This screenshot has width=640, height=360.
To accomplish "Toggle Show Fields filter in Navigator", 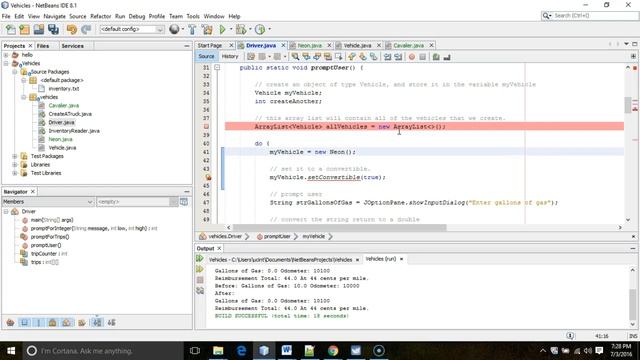I will [x=24, y=323].
